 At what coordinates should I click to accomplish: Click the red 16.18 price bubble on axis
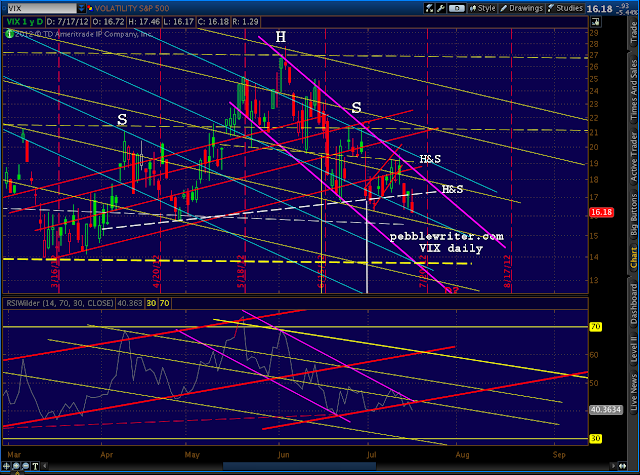point(601,212)
